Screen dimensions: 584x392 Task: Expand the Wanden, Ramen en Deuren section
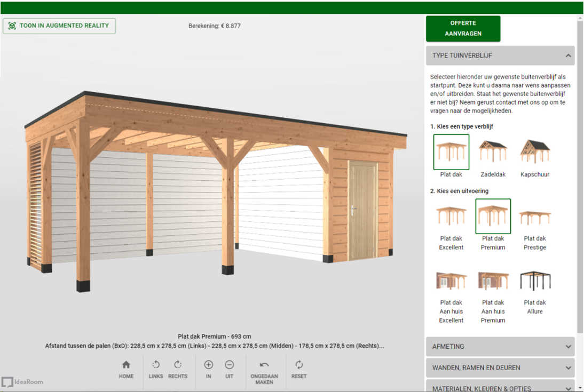click(x=500, y=367)
